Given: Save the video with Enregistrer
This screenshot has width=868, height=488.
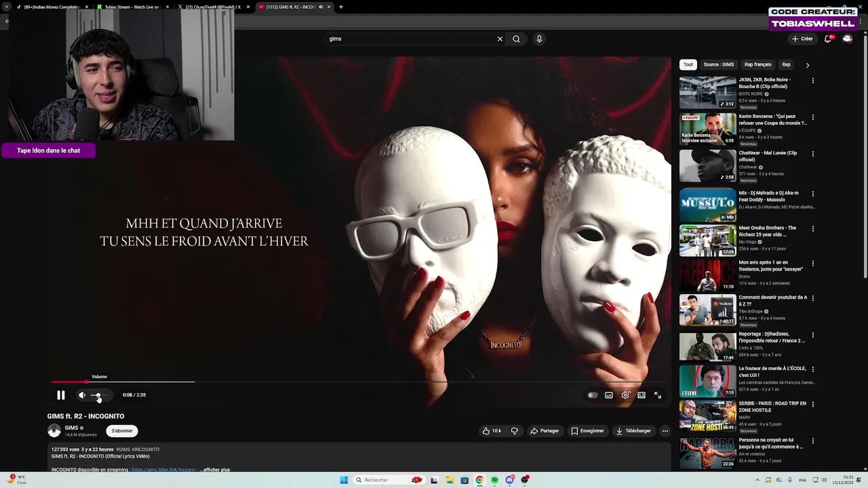Looking at the screenshot, I should click(587, 431).
